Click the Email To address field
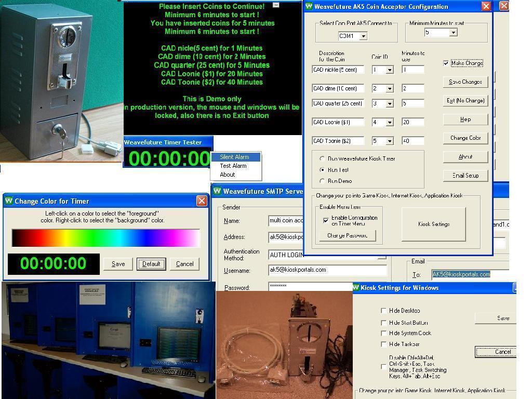The height and width of the screenshot is (399, 532). (470, 274)
